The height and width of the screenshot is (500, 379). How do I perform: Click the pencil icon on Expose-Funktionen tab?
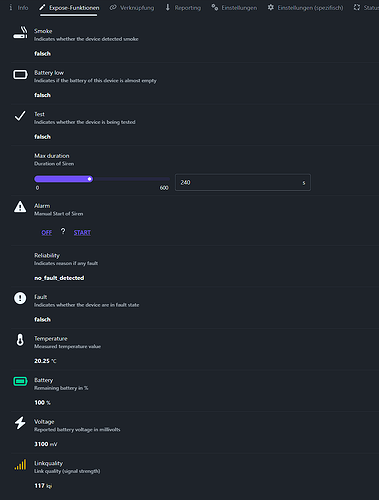pos(42,7)
